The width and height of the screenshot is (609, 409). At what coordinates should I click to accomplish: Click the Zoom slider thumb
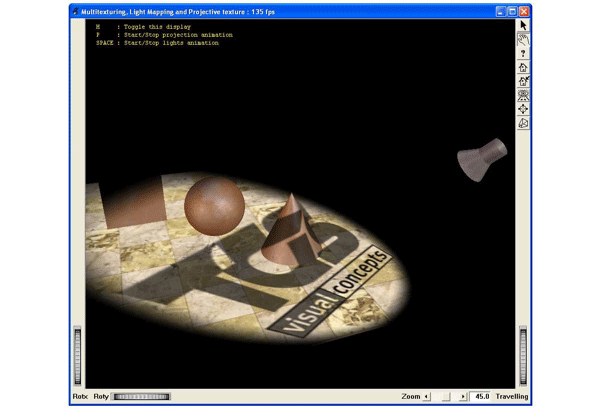446,397
